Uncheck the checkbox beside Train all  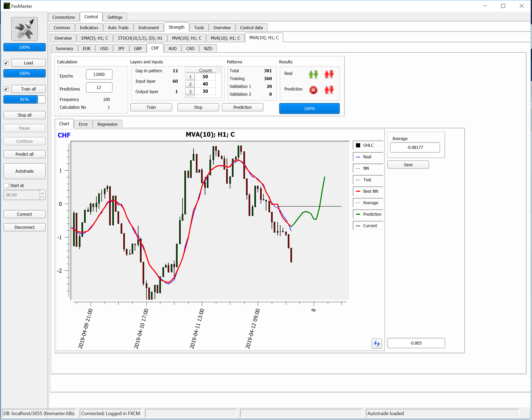6,89
